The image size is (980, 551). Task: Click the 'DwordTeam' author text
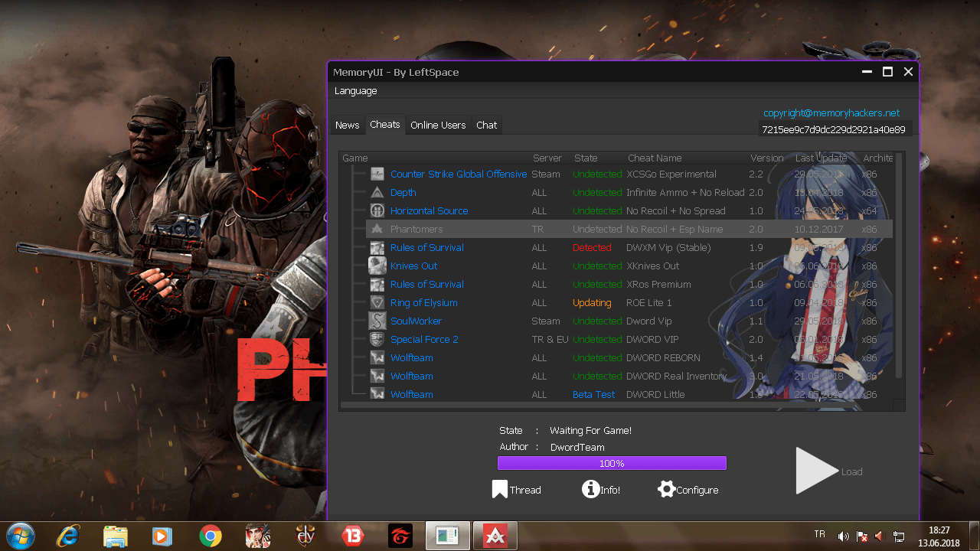tap(577, 448)
